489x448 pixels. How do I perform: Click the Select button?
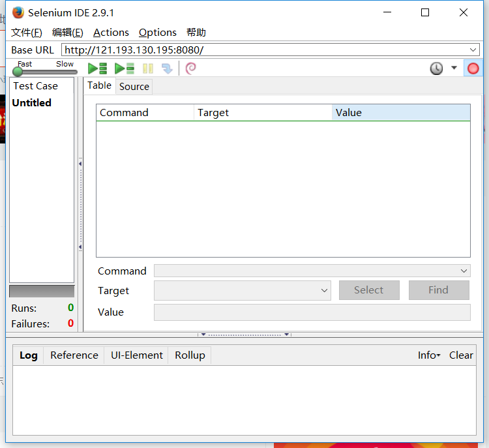369,290
